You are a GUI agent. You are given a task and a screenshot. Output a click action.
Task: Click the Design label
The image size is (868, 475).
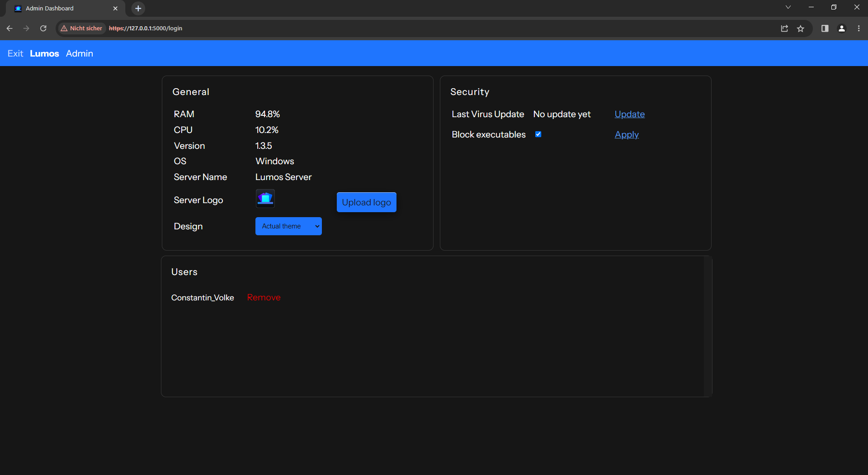(188, 226)
